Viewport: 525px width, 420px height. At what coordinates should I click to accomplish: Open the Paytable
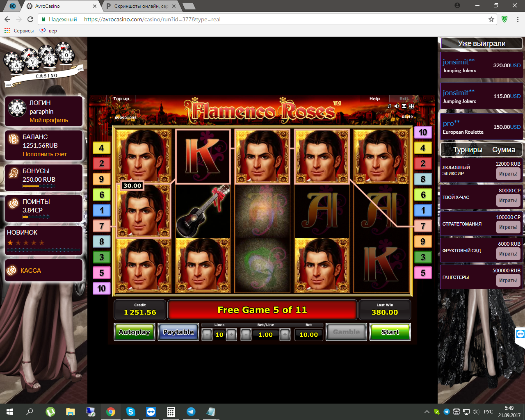coord(178,332)
